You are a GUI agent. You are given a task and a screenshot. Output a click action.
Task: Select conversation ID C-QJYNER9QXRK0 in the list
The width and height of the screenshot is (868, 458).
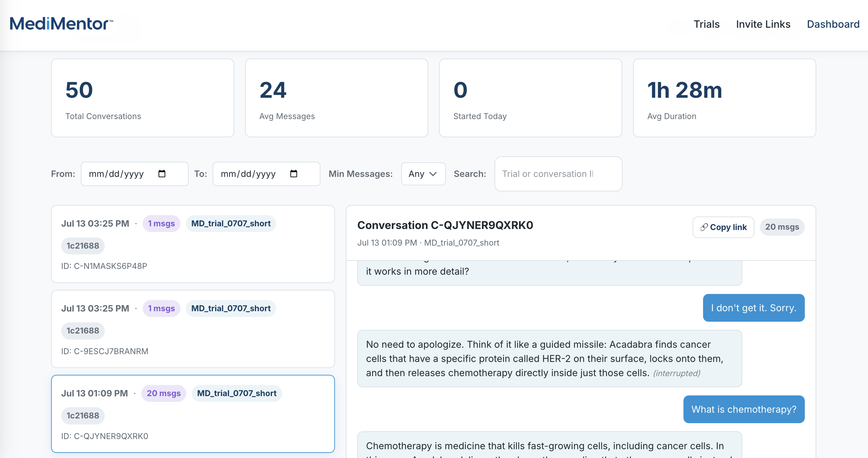pos(193,414)
